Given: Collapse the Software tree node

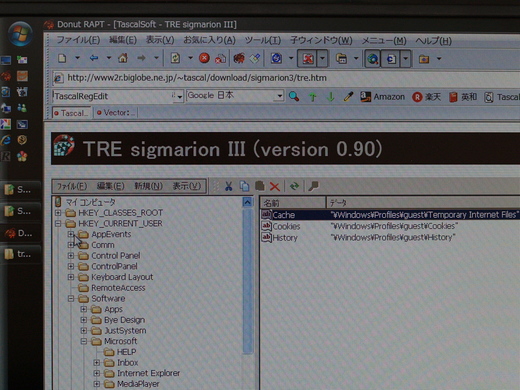Looking at the screenshot, I should 71,298.
